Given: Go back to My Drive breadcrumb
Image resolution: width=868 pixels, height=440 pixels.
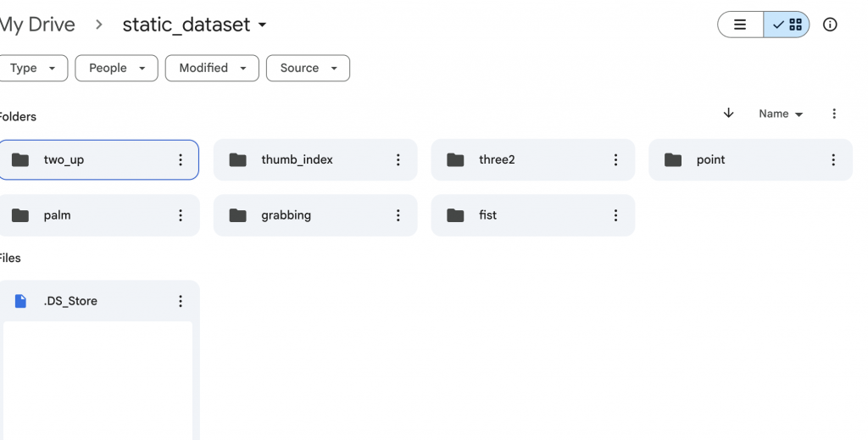Looking at the screenshot, I should [37, 25].
